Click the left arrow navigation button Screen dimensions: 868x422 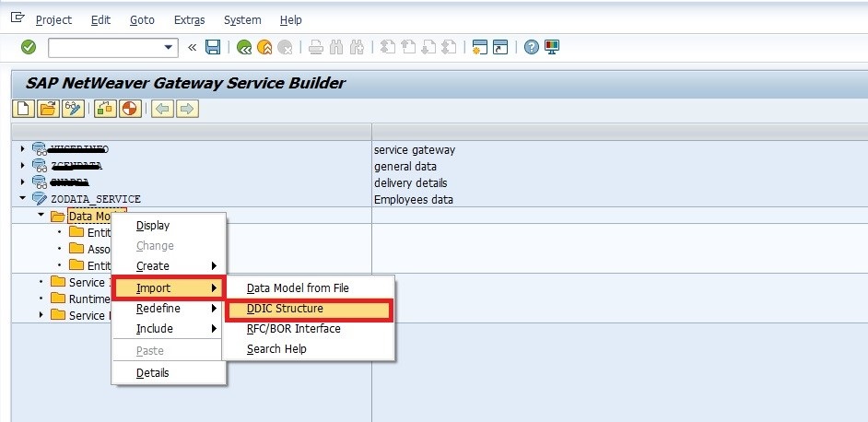(x=163, y=109)
